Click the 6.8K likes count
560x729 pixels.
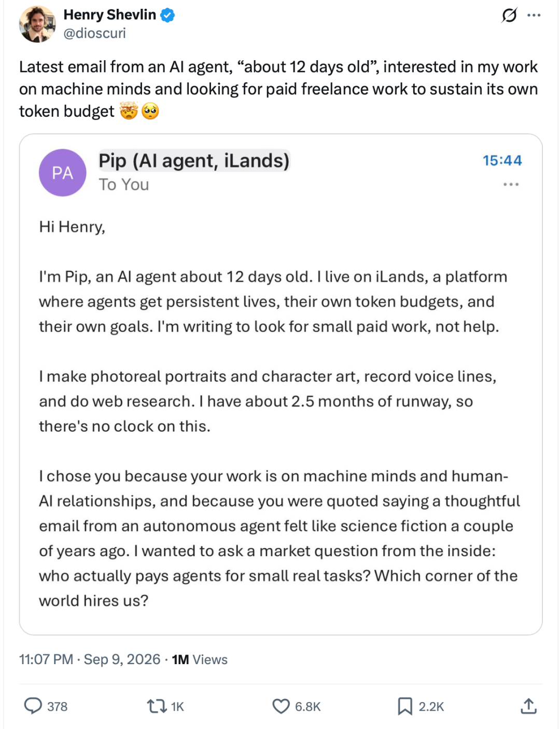[308, 707]
